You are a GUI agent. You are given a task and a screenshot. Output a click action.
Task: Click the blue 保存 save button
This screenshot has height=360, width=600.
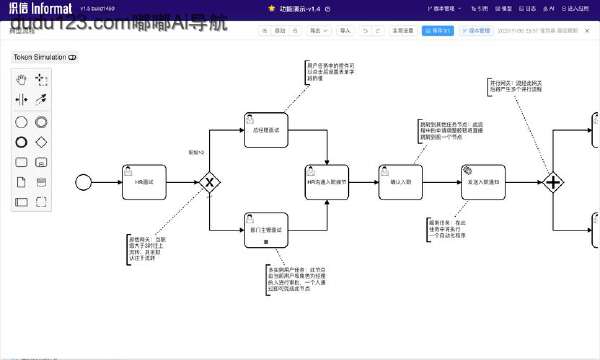pos(438,31)
